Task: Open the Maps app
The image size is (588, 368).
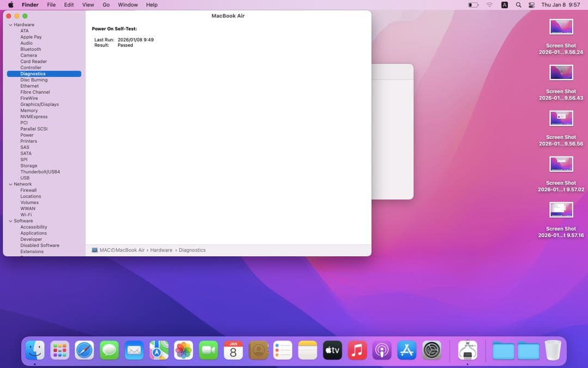Action: (158, 351)
